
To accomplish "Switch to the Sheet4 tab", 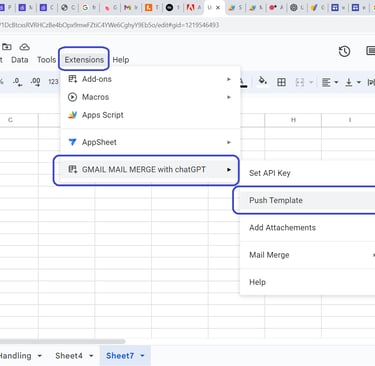I will [69, 356].
